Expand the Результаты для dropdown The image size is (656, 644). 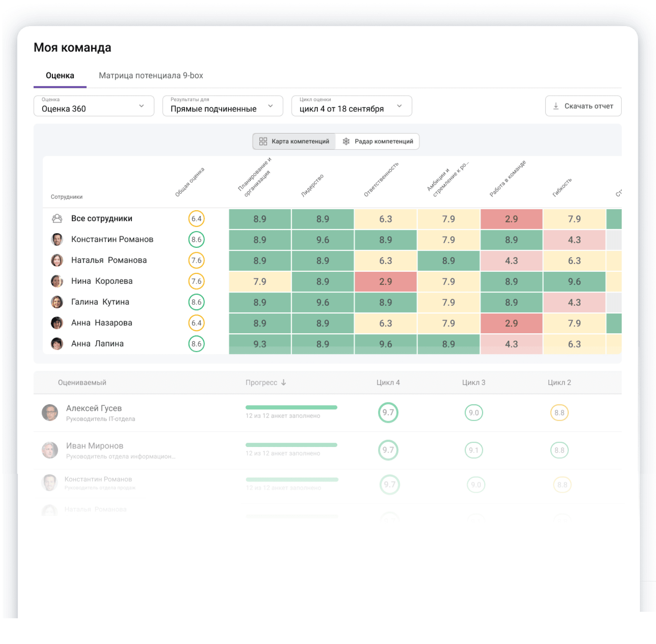[x=222, y=106]
